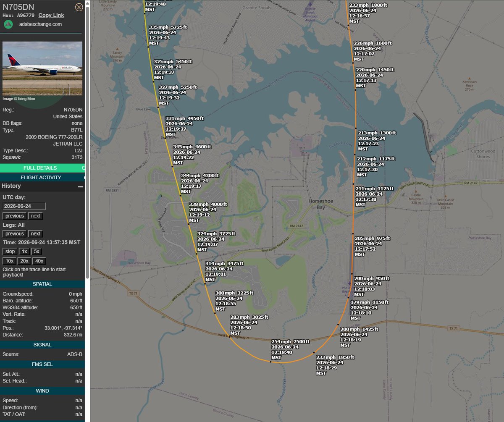
Task: Select the previous leg button
Action: (15, 233)
